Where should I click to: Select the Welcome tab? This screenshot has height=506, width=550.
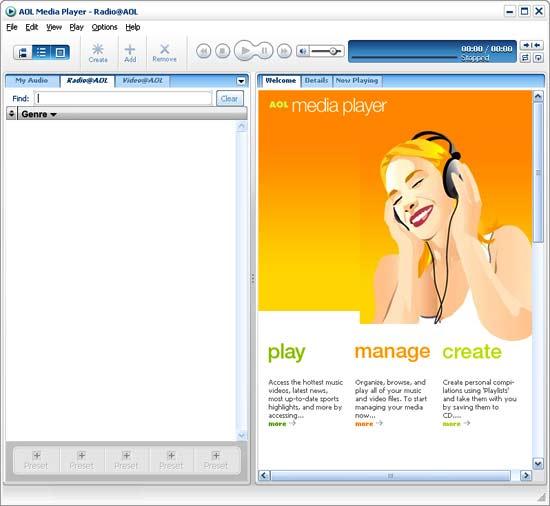281,81
